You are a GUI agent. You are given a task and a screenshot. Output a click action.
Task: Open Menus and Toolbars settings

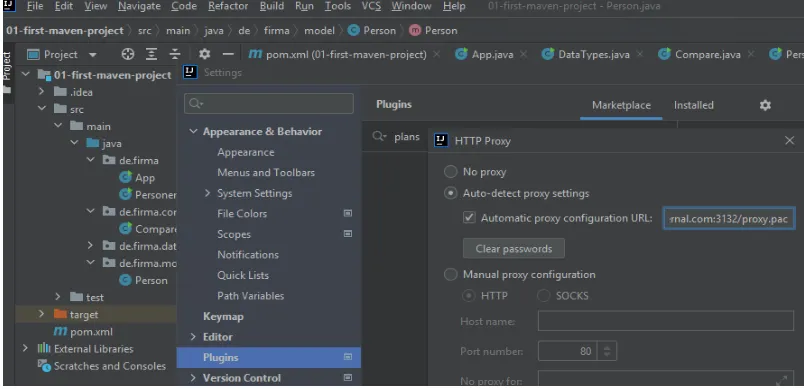point(266,173)
